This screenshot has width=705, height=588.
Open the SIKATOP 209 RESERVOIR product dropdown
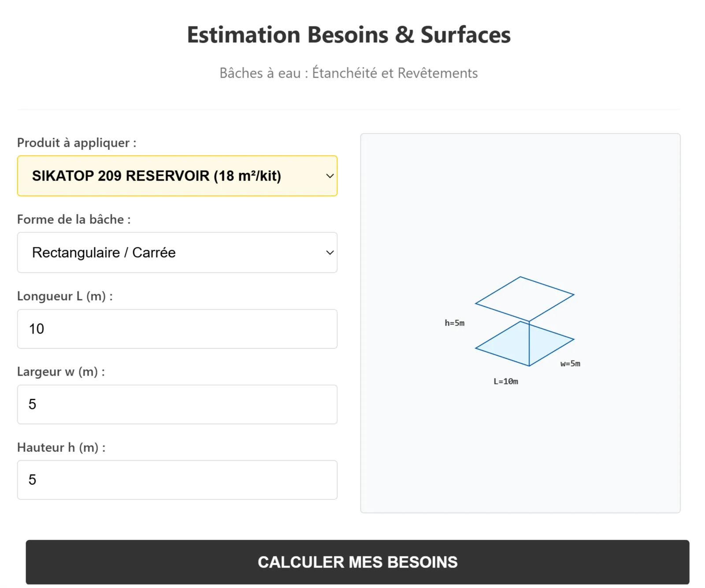(176, 176)
